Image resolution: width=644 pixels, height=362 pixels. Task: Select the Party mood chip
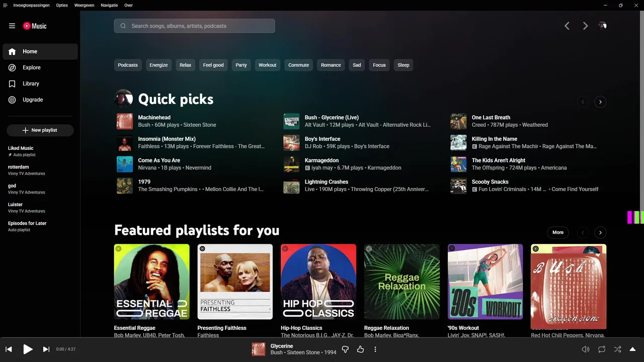pos(241,65)
